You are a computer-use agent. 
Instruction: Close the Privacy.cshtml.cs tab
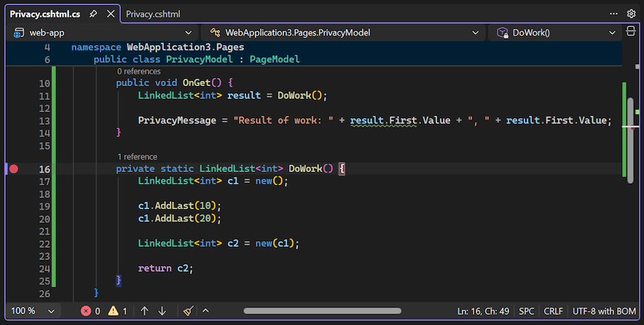pos(111,14)
